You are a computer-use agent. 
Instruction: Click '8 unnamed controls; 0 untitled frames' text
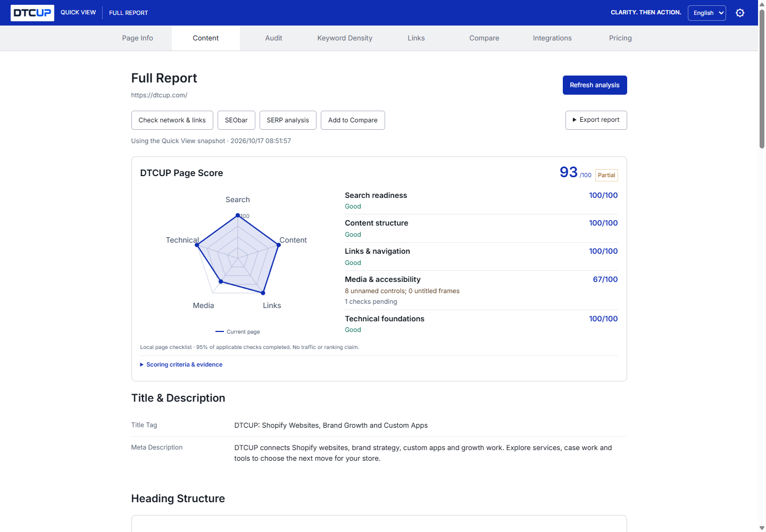[x=402, y=291]
